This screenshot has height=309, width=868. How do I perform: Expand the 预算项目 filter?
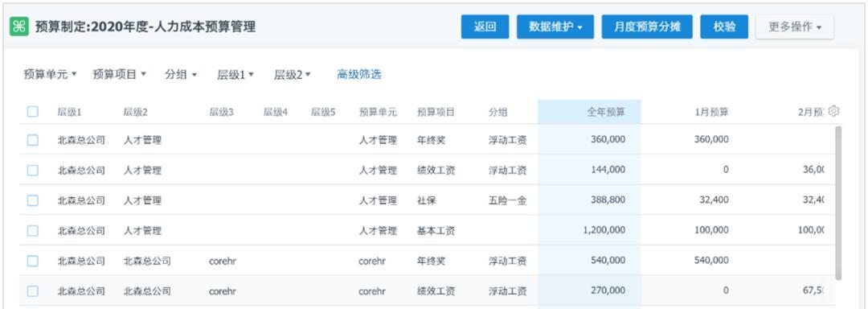click(119, 74)
